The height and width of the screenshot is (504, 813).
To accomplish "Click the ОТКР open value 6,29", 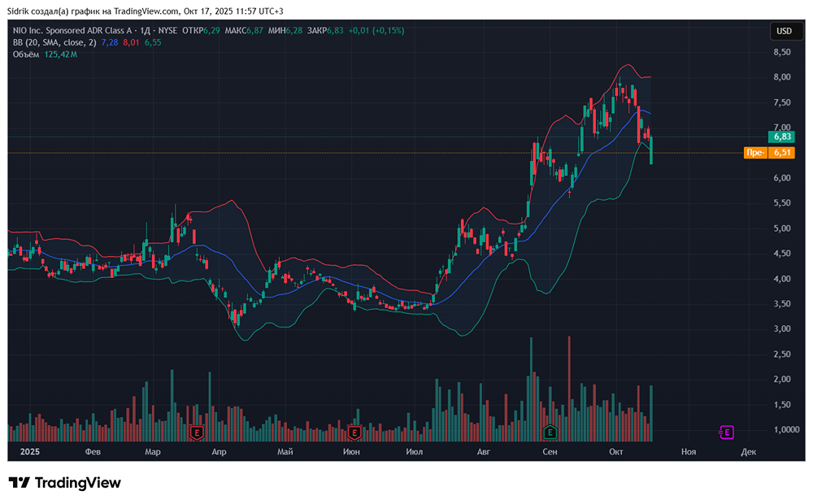I will tap(211, 31).
